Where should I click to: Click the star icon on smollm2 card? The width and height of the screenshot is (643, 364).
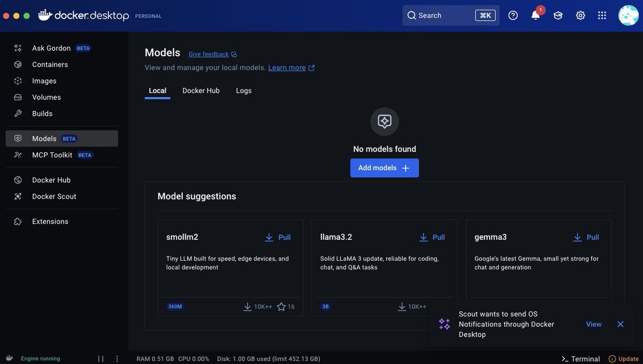tap(281, 307)
